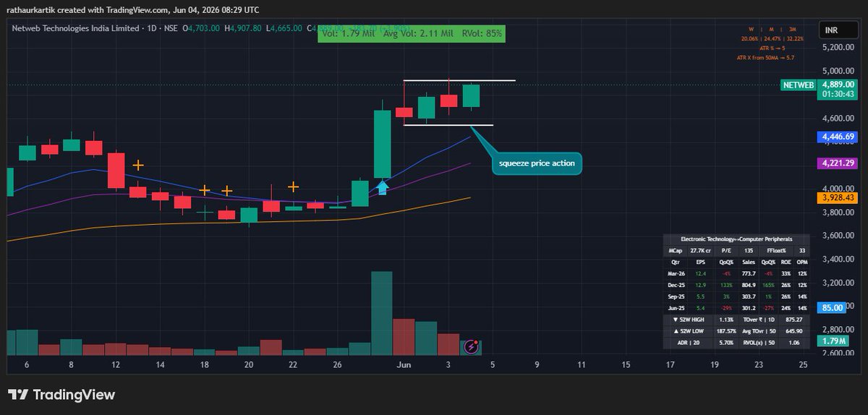Click the purple lightning bolt event icon
The width and height of the screenshot is (868, 415).
(472, 346)
